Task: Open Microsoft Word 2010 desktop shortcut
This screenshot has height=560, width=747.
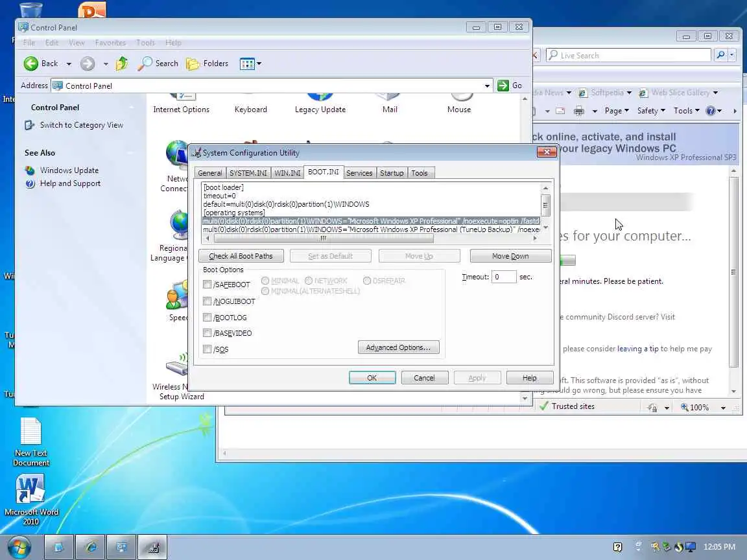Action: (31, 500)
